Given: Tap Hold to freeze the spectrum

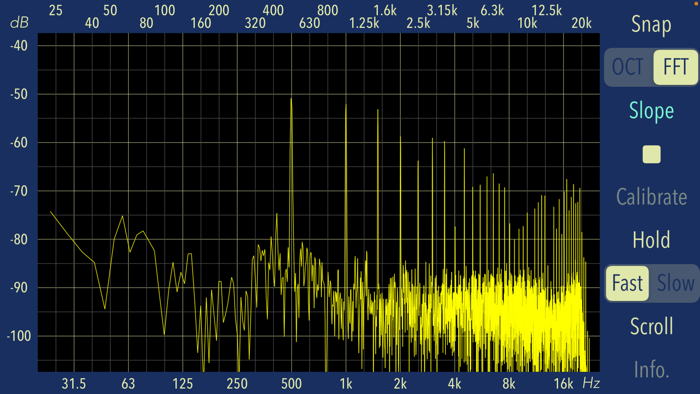Looking at the screenshot, I should pos(651,240).
